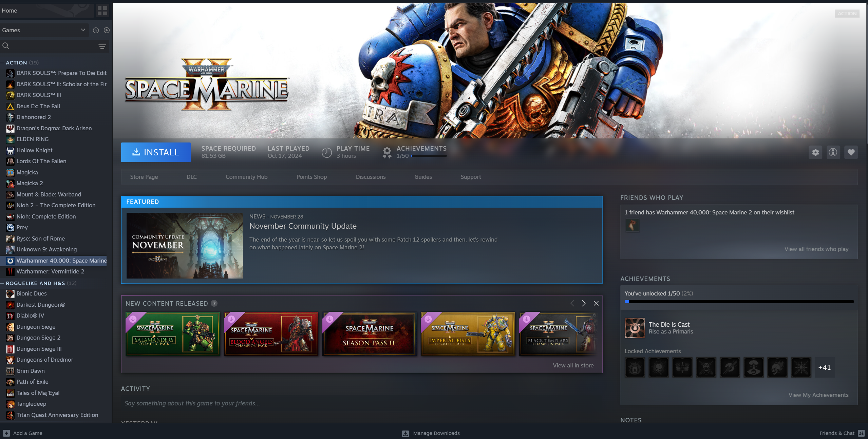The height and width of the screenshot is (439, 868).
Task: Open the Community Hub tab
Action: click(246, 177)
